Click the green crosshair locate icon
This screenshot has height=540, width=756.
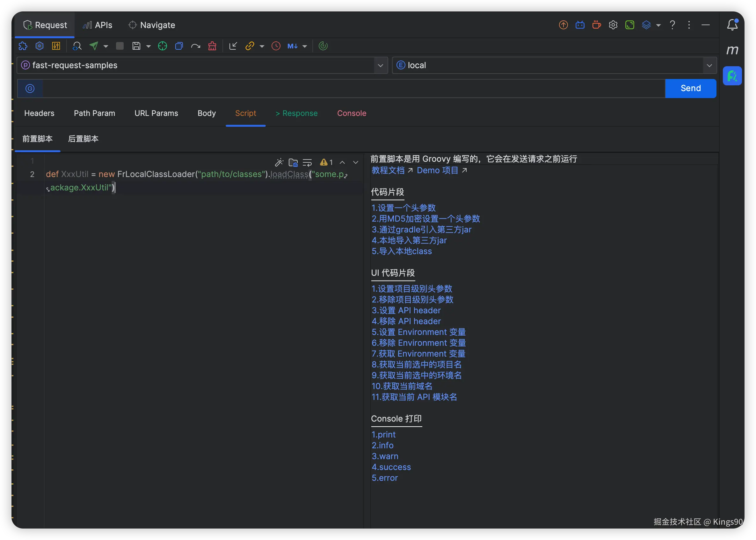pyautogui.click(x=162, y=46)
